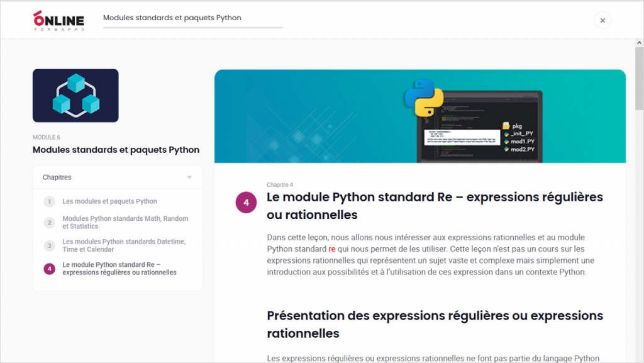Click the chapter 3 number circle

[x=49, y=245]
